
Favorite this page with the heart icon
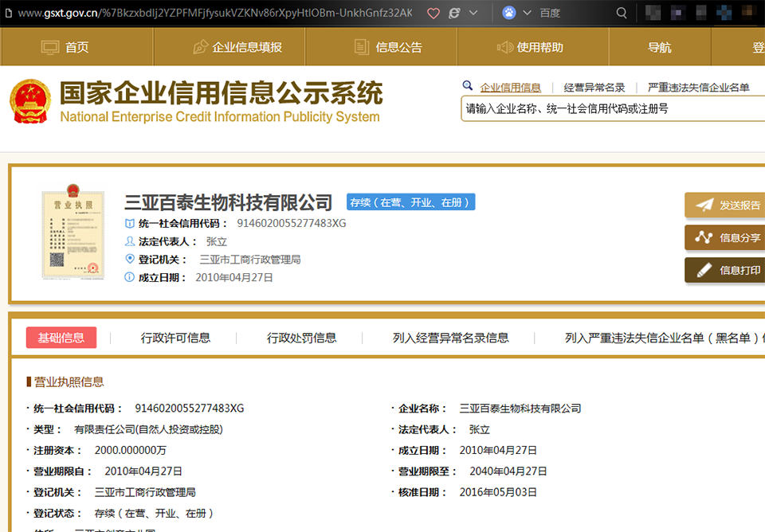click(x=433, y=14)
